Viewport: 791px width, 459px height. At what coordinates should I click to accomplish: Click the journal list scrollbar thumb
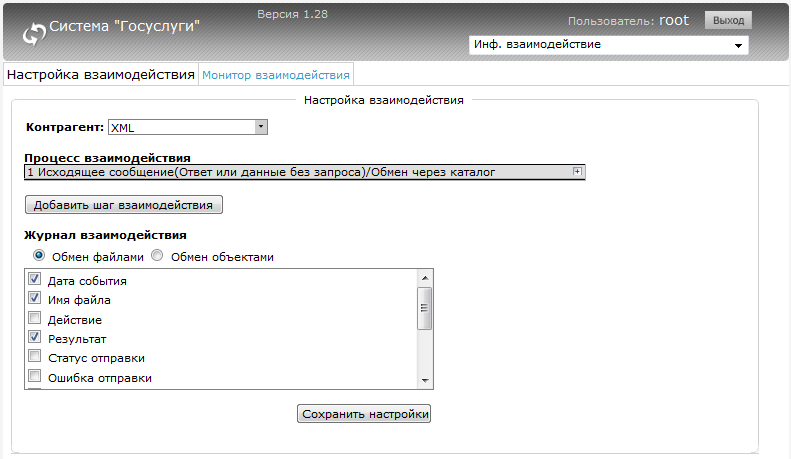point(425,308)
